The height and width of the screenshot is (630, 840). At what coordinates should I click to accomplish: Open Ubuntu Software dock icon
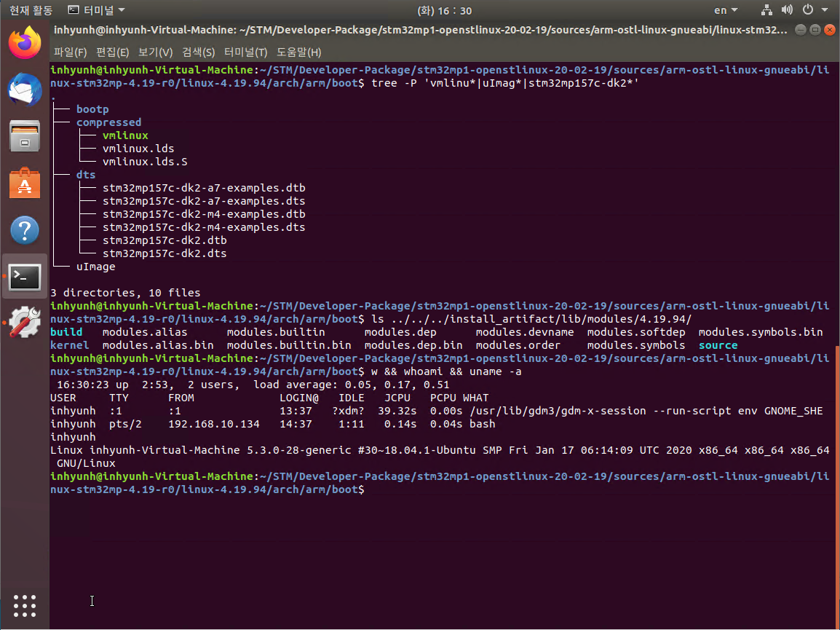click(25, 183)
